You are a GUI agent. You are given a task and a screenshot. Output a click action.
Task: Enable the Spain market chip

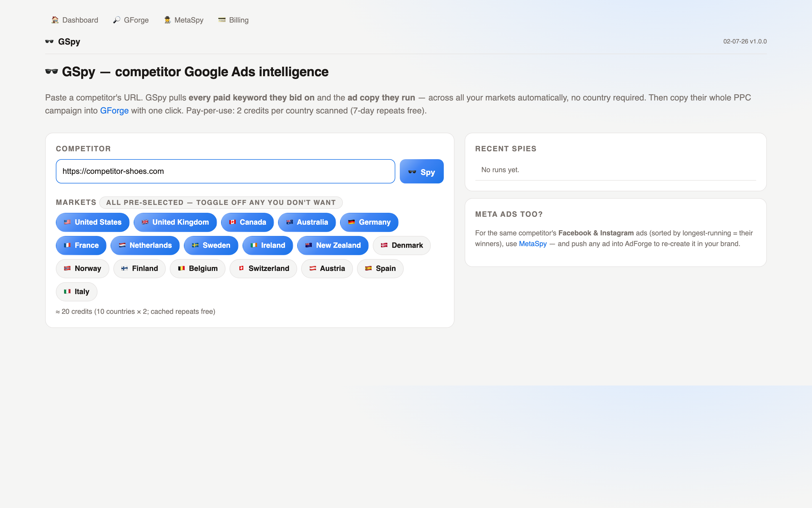click(380, 268)
